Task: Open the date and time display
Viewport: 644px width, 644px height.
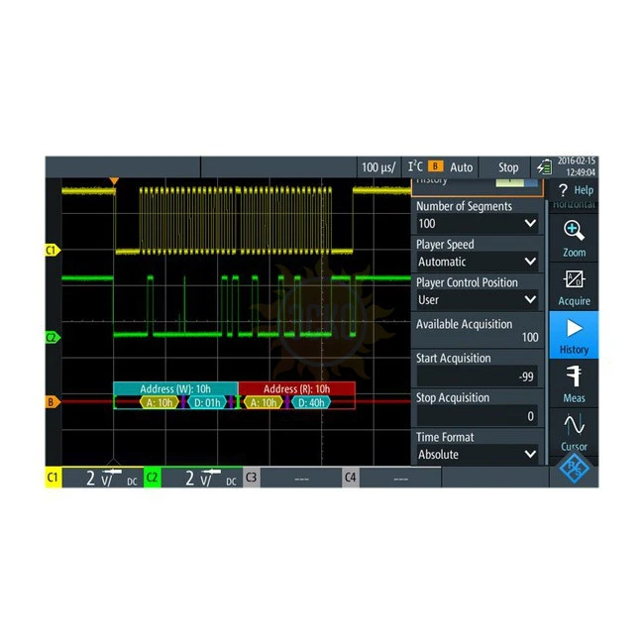Action: [x=577, y=166]
